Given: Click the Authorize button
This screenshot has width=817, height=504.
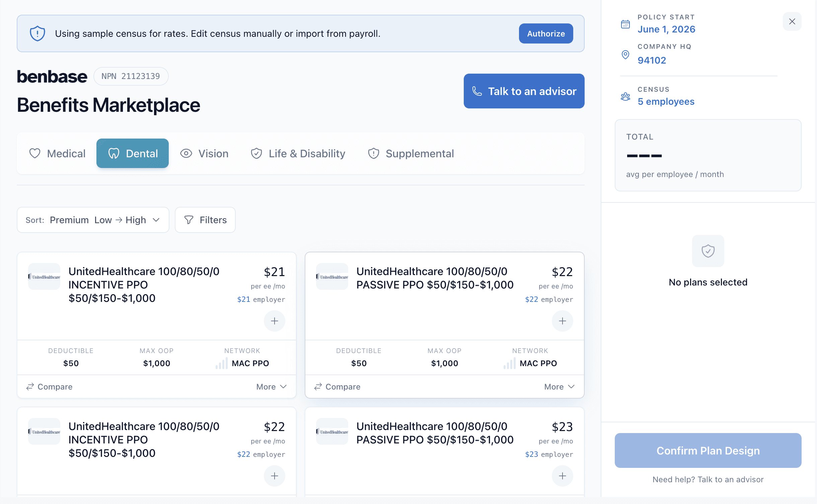Looking at the screenshot, I should tap(546, 33).
